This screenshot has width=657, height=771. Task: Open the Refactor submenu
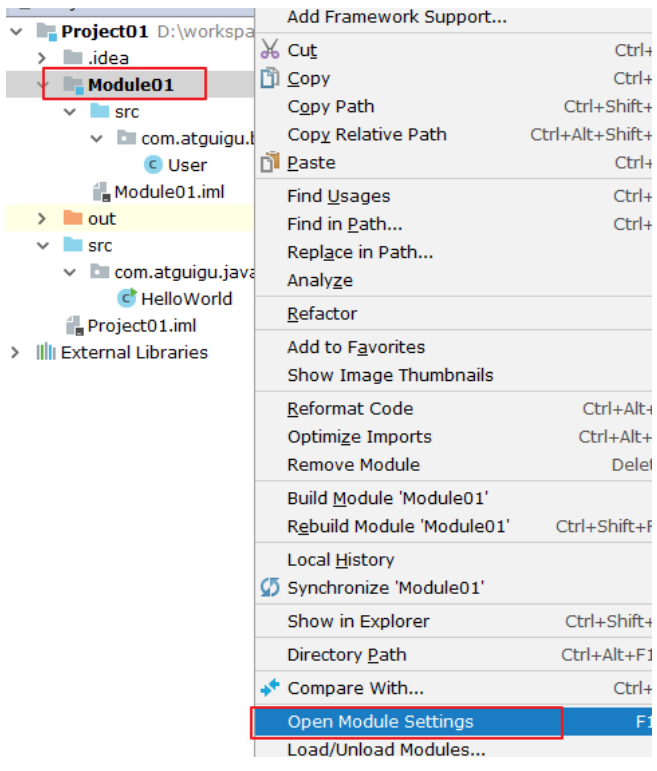coord(453,313)
